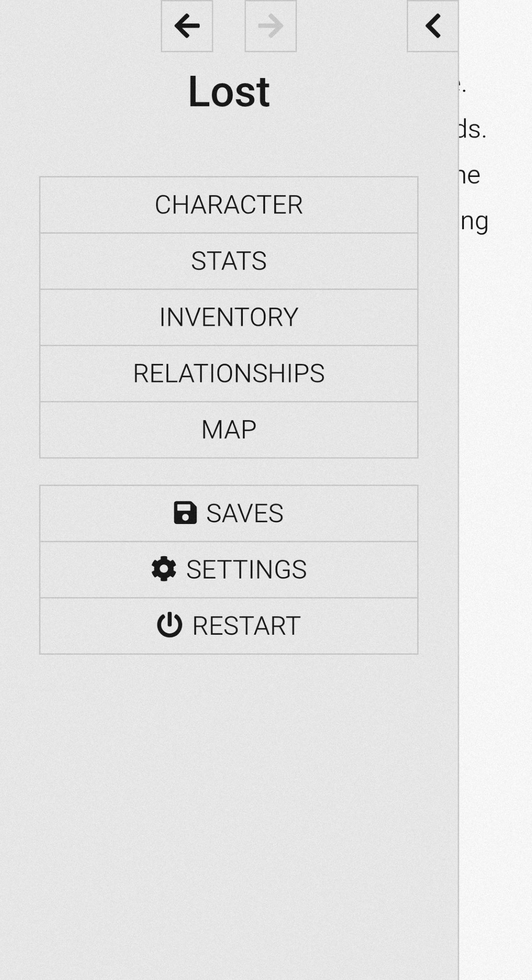Open the STATS menu entry
The image size is (532, 980).
coord(229,261)
